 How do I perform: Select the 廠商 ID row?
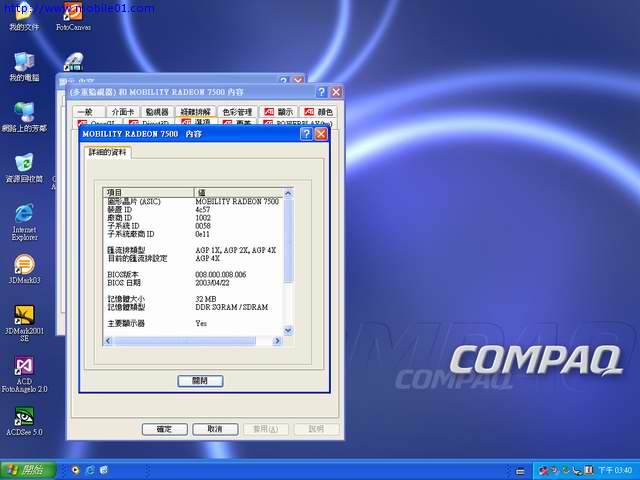193,218
